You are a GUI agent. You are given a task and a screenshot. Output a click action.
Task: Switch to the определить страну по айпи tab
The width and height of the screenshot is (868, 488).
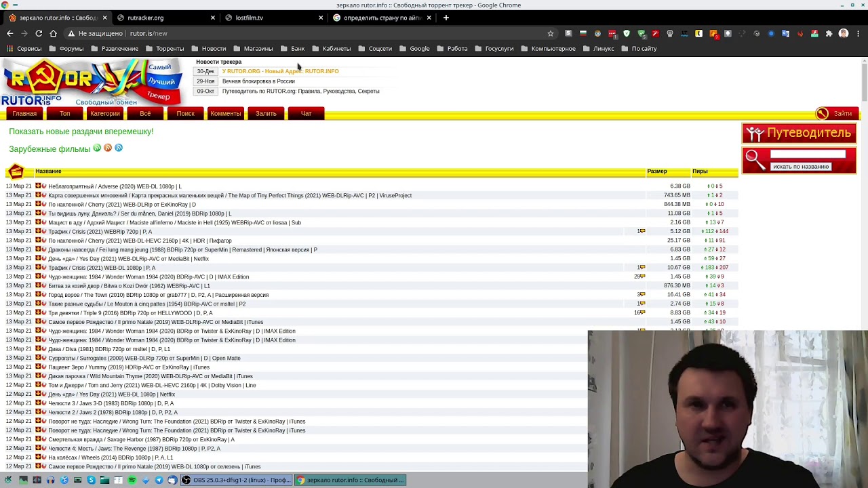[x=382, y=18]
